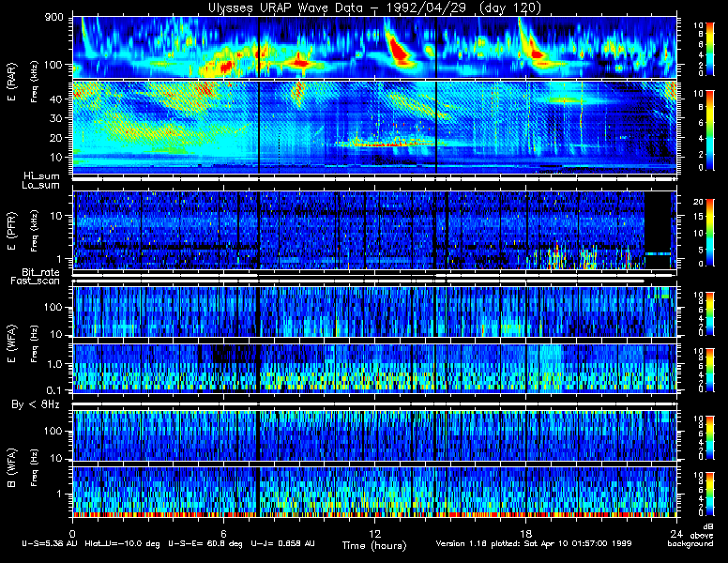Click the '6' hour tick on time axis

pos(223,533)
